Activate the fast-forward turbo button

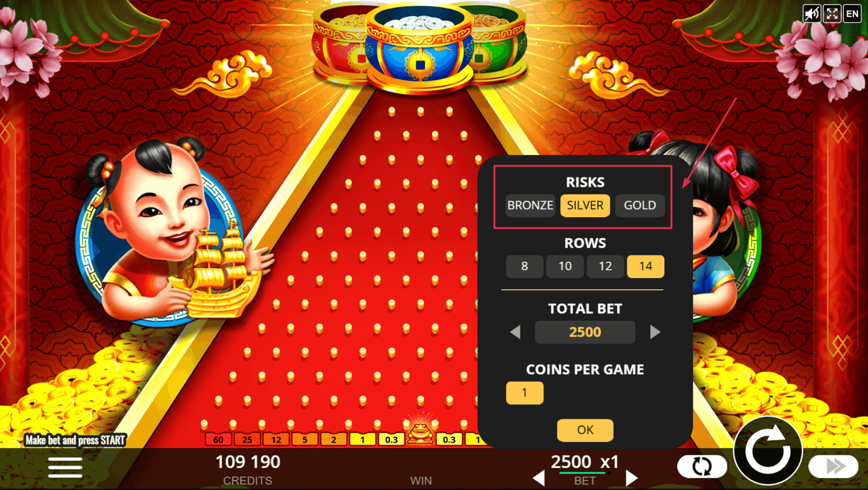pos(834,466)
